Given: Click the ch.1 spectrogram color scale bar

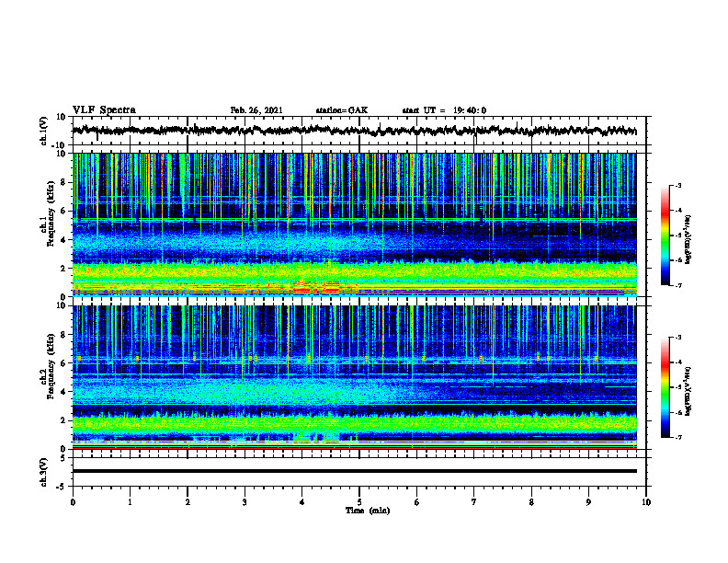Looking at the screenshot, I should (x=665, y=236).
